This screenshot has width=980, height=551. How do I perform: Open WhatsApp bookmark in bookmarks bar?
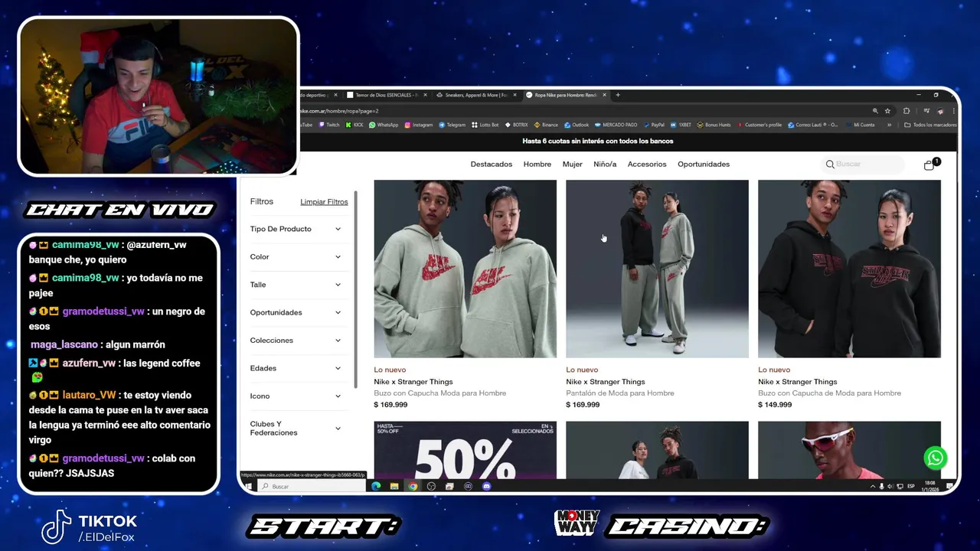click(384, 125)
